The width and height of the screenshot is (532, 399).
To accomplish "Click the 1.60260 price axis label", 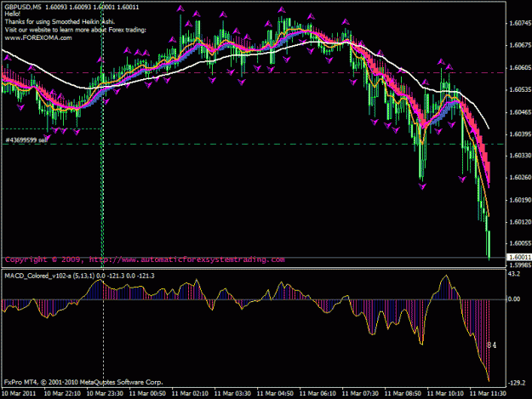I will pyautogui.click(x=520, y=178).
